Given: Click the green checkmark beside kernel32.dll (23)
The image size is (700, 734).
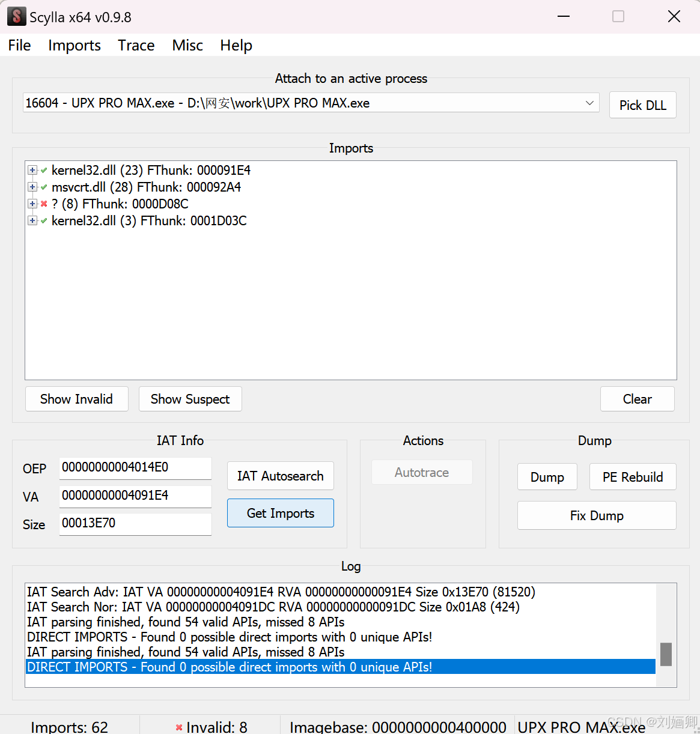Looking at the screenshot, I should (43, 170).
